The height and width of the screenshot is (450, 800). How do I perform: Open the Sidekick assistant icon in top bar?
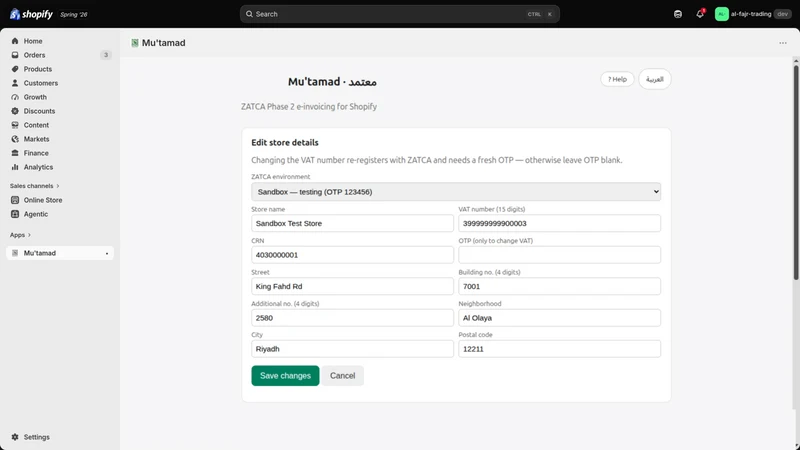coord(678,14)
